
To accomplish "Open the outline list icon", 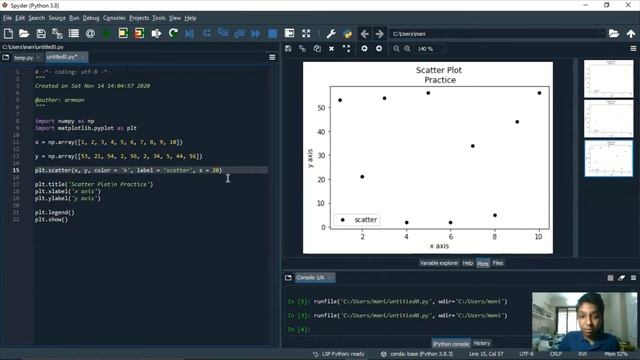I will pyautogui.click(x=73, y=33).
